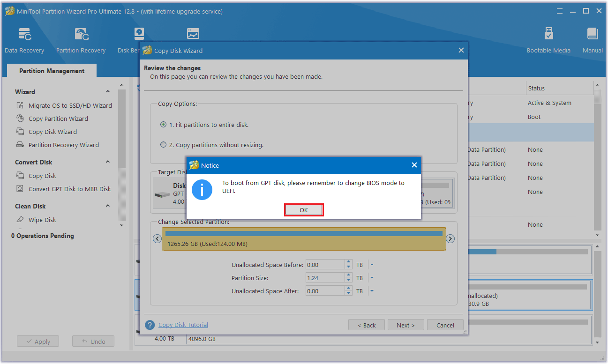Open unit dropdown for Unallocated Space After
Screen dimensions: 608x364
click(372, 291)
